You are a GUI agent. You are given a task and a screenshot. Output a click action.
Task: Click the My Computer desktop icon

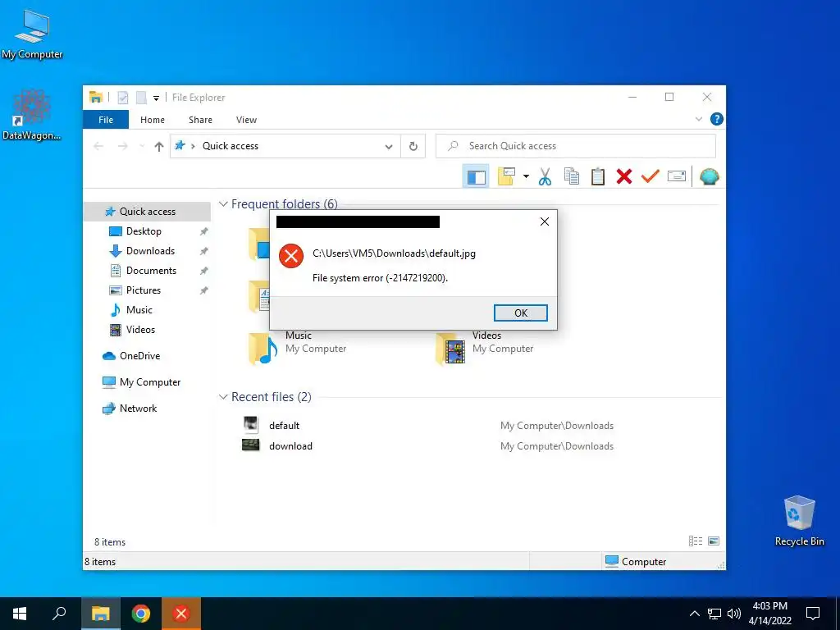32,34
